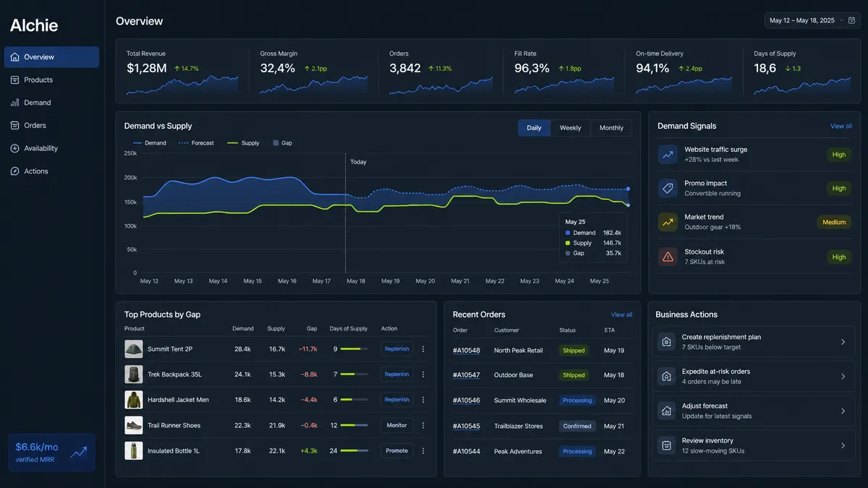This screenshot has width=868, height=488.
Task: Toggle the Demand legend series
Action: (x=150, y=143)
